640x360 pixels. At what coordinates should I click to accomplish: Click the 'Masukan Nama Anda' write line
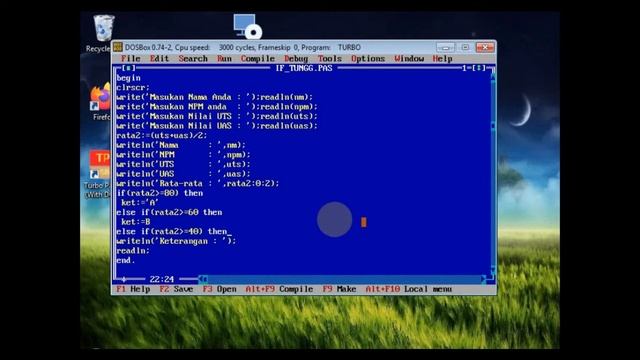coord(215,97)
